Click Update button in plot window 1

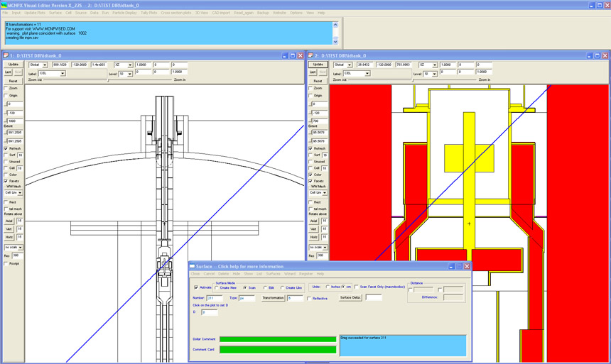tap(13, 65)
